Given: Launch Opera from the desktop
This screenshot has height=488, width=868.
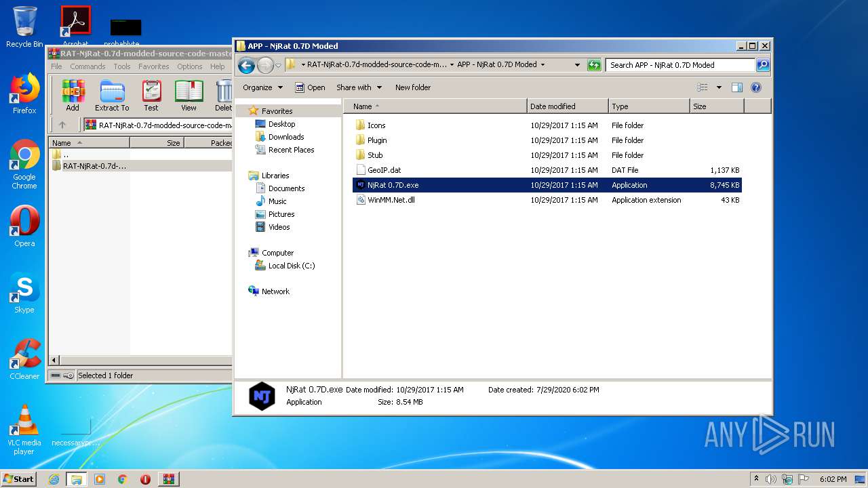Looking at the screenshot, I should (24, 226).
